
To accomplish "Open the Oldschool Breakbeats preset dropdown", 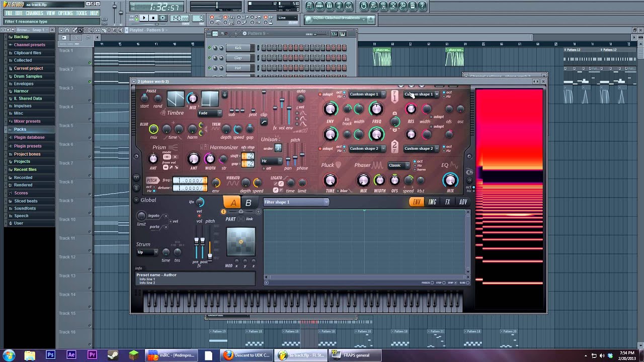I will (x=341, y=19).
